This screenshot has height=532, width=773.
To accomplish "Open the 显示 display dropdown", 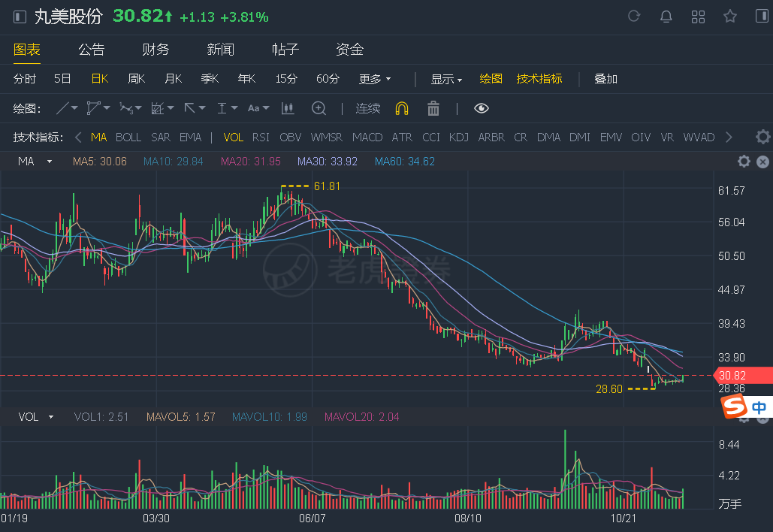I will pyautogui.click(x=446, y=79).
